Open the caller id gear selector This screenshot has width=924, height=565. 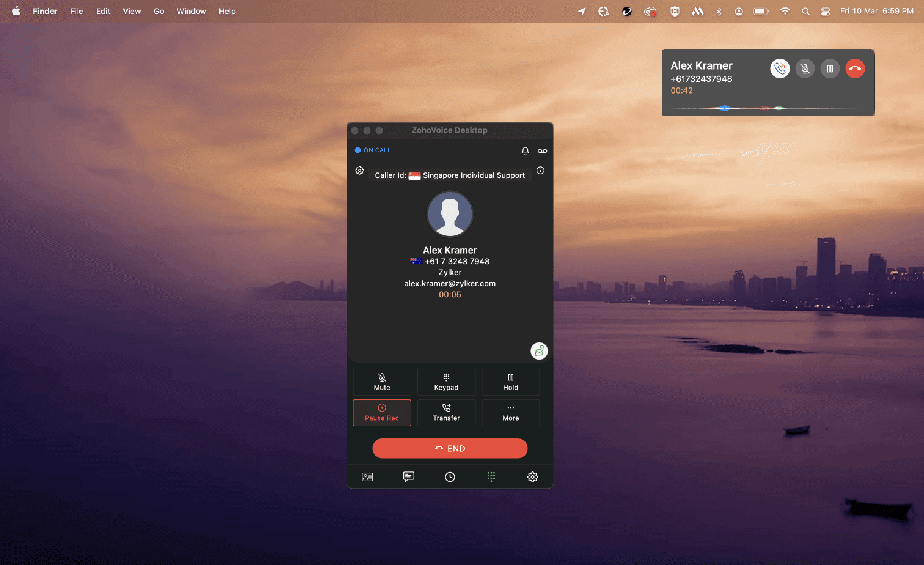pos(359,171)
